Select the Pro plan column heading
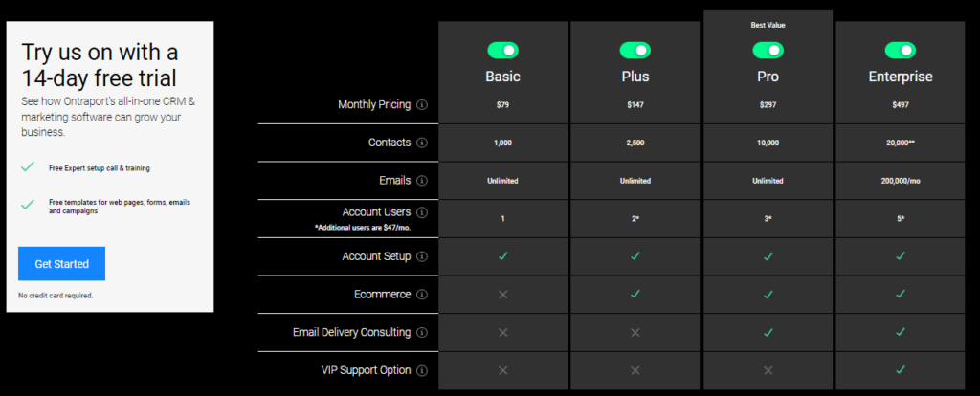This screenshot has height=396, width=980. [x=768, y=77]
